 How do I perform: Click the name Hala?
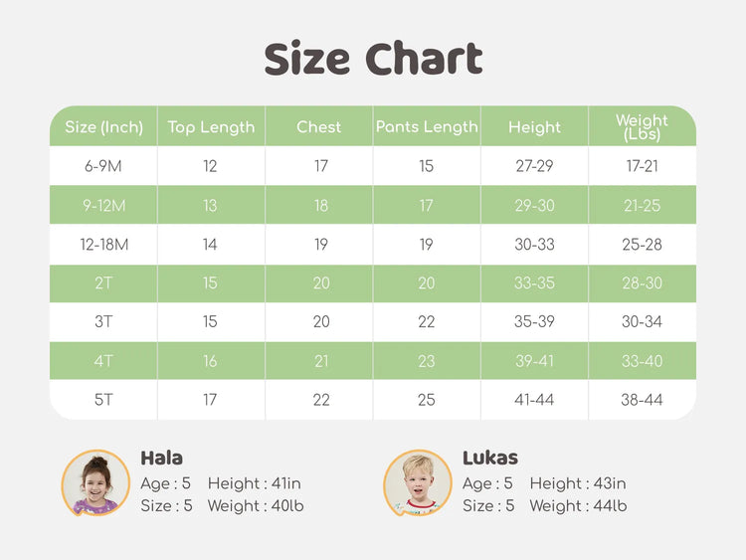(x=161, y=459)
